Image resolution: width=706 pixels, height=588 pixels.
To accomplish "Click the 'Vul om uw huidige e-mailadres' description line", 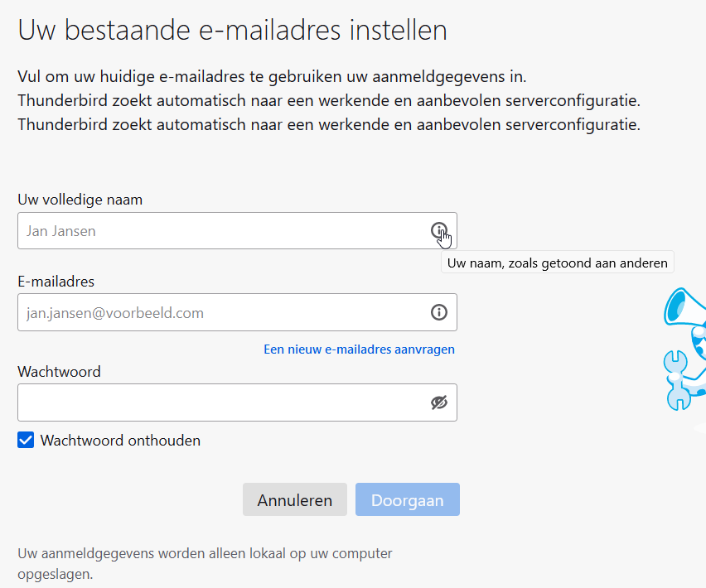I will pyautogui.click(x=272, y=77).
